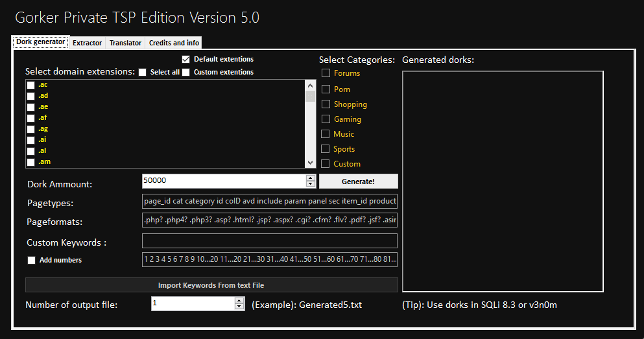This screenshot has width=644, height=339.
Task: Uncheck the Default extentions checkbox
Action: coord(185,59)
